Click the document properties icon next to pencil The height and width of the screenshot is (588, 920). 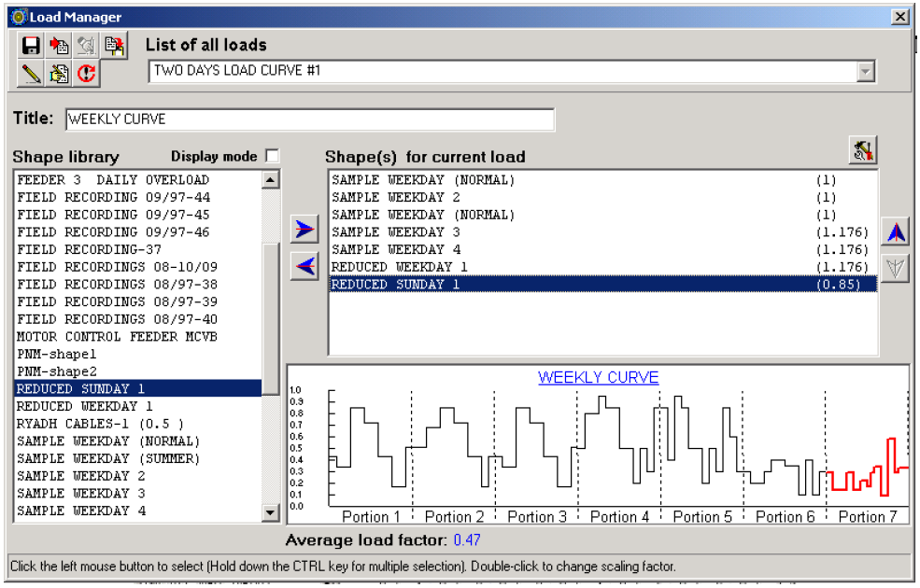click(59, 74)
